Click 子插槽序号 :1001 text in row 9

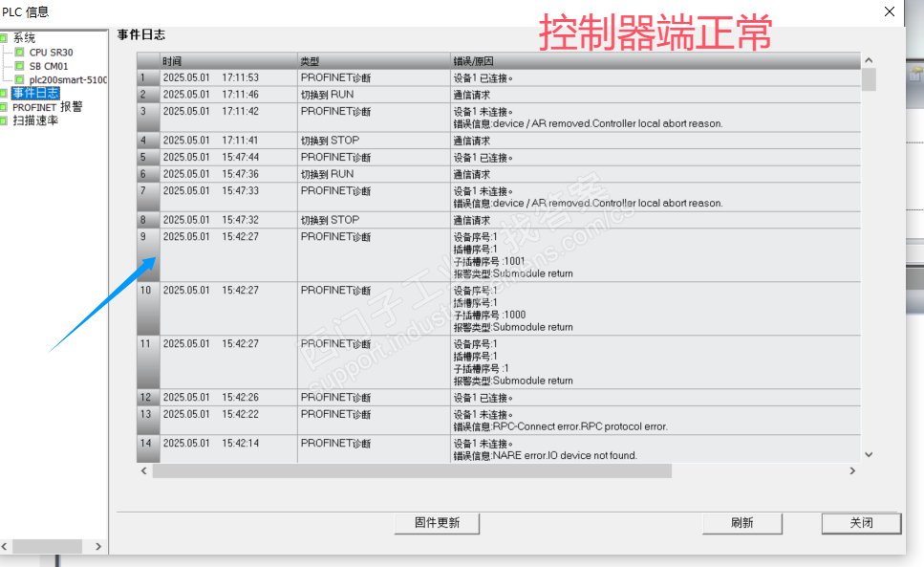pyautogui.click(x=489, y=261)
